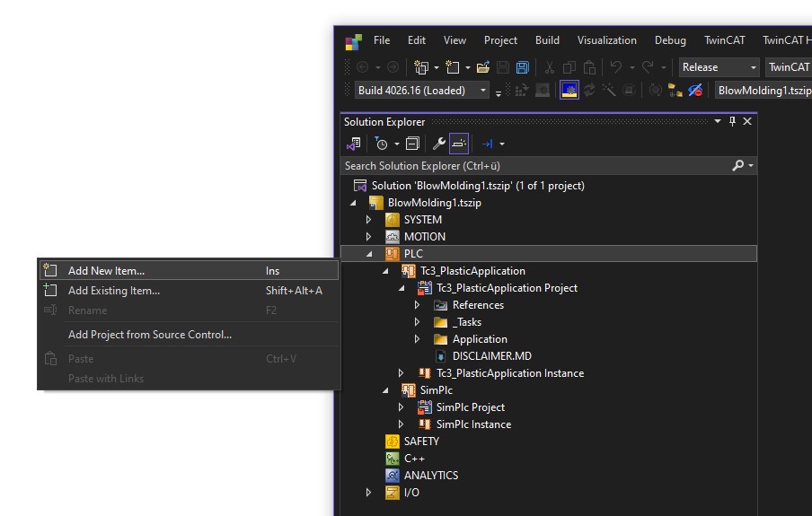Open the BlowMolding1.tszip project dropdown
The width and height of the screenshot is (812, 516).
coord(763,90)
